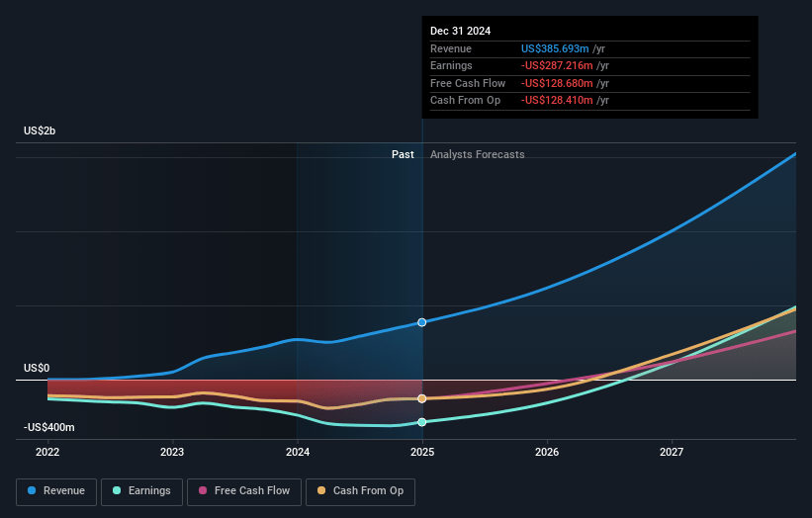Click the US$0 y-axis label
Image resolution: width=812 pixels, height=518 pixels.
(x=37, y=369)
